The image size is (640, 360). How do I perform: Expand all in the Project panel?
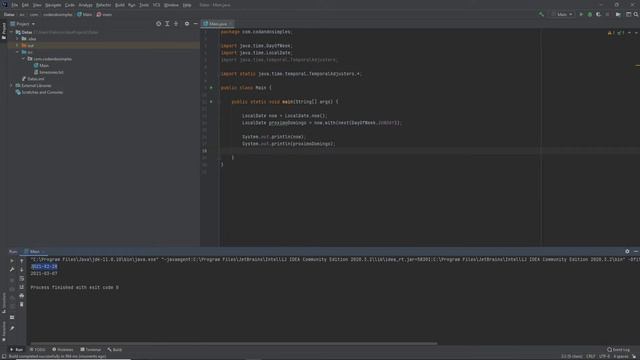[x=167, y=24]
